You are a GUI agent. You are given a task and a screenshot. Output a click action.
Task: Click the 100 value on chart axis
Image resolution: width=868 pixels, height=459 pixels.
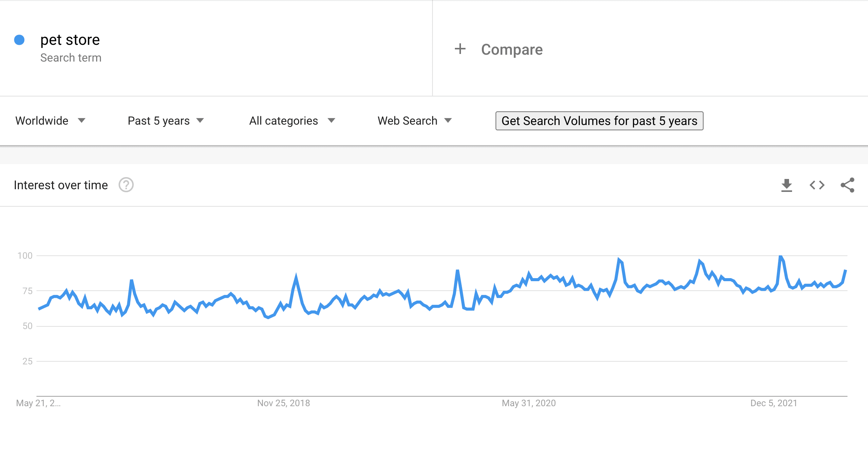click(25, 256)
